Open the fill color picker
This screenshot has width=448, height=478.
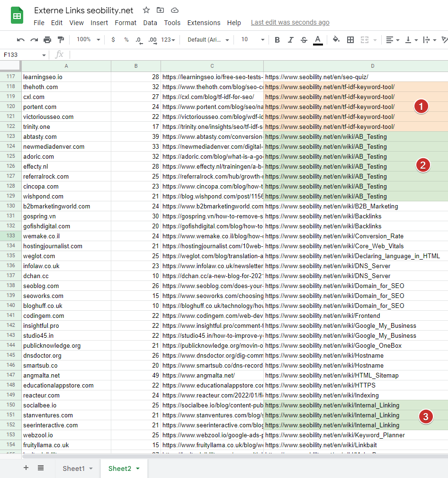point(336,40)
